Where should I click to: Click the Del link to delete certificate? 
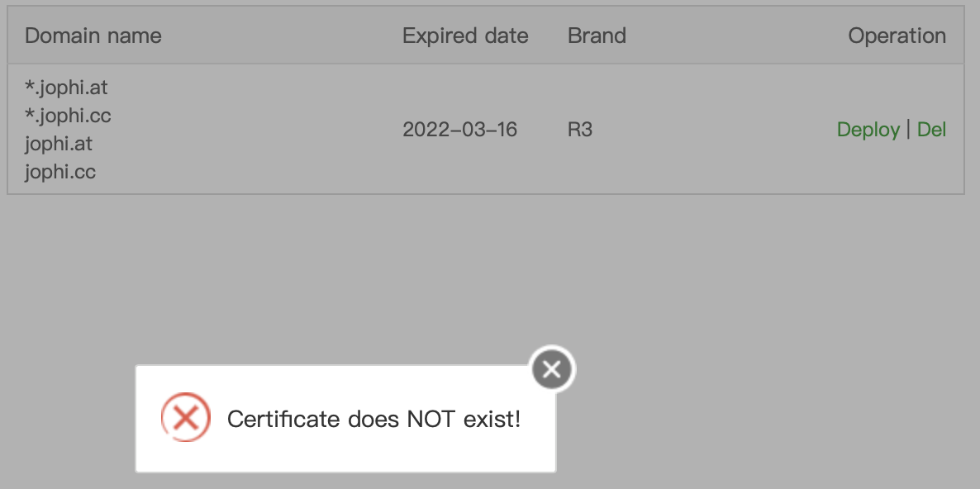click(x=931, y=130)
